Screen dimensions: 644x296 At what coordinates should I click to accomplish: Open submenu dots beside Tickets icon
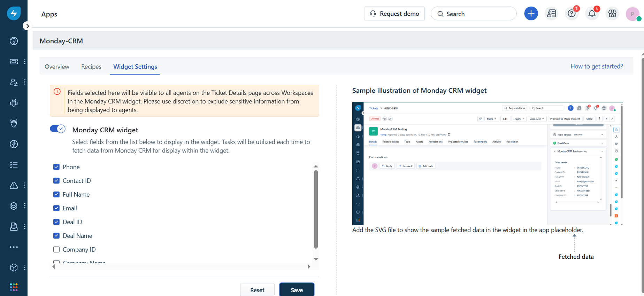click(25, 62)
